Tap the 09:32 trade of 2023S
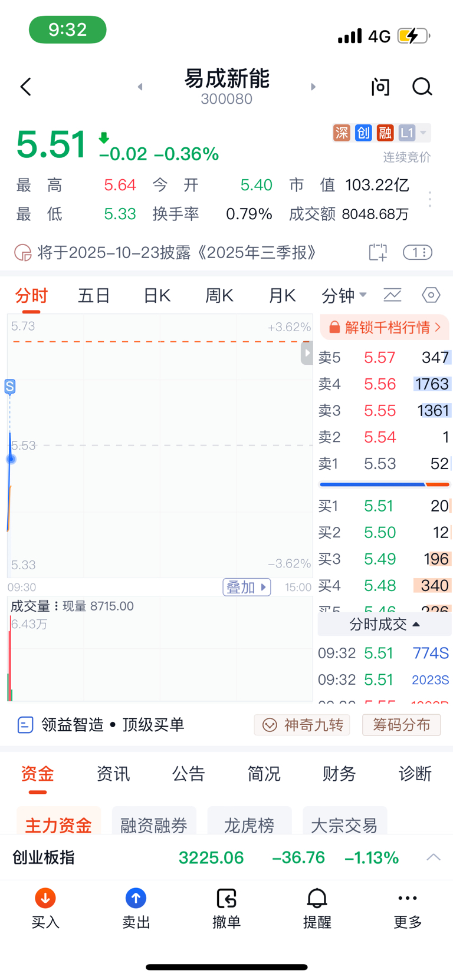Image resolution: width=453 pixels, height=980 pixels. 384,679
